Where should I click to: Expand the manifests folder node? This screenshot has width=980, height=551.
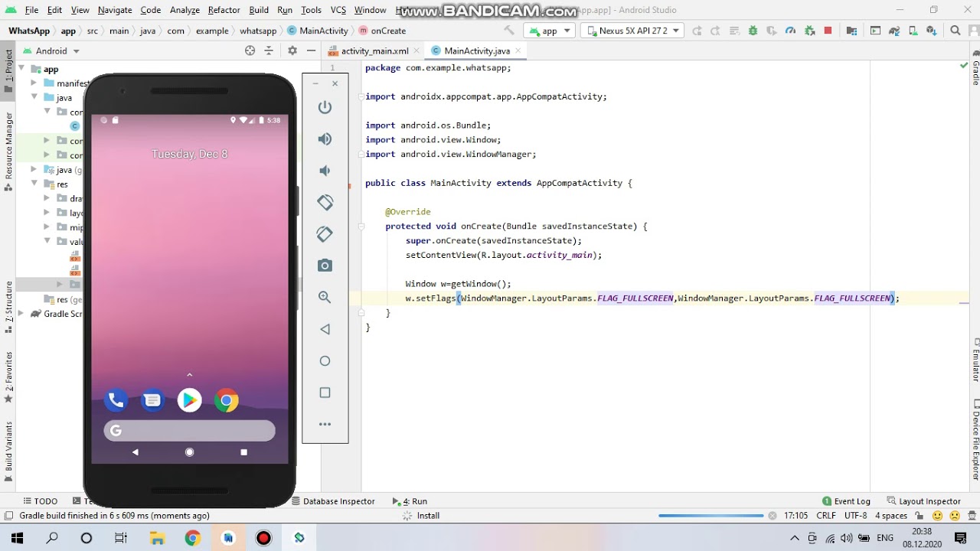point(34,83)
